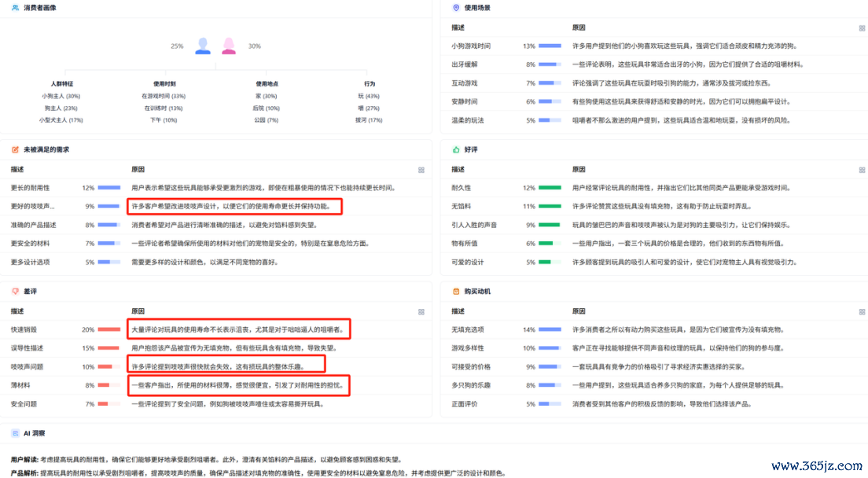Click 在游戏时间 (33%) entry
Image resolution: width=868 pixels, height=478 pixels.
164,96
